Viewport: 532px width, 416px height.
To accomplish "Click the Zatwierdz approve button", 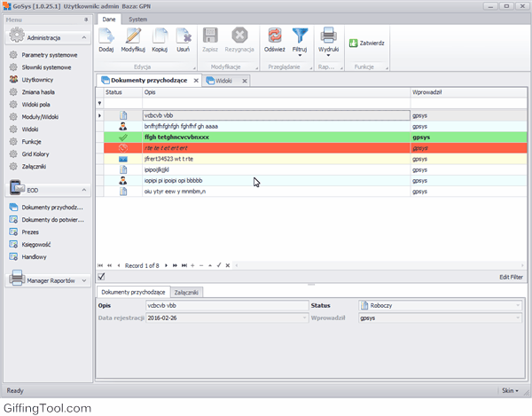I will (366, 43).
